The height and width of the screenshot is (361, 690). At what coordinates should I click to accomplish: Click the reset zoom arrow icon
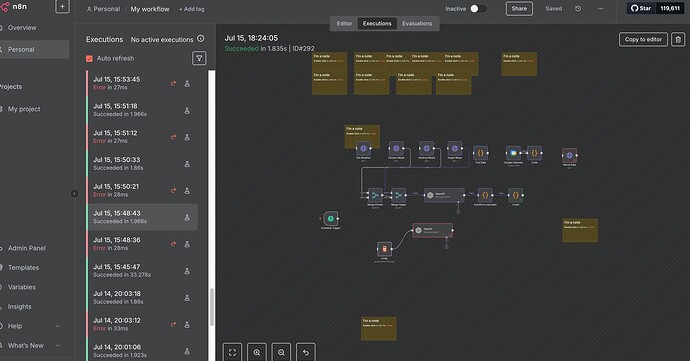tap(306, 352)
